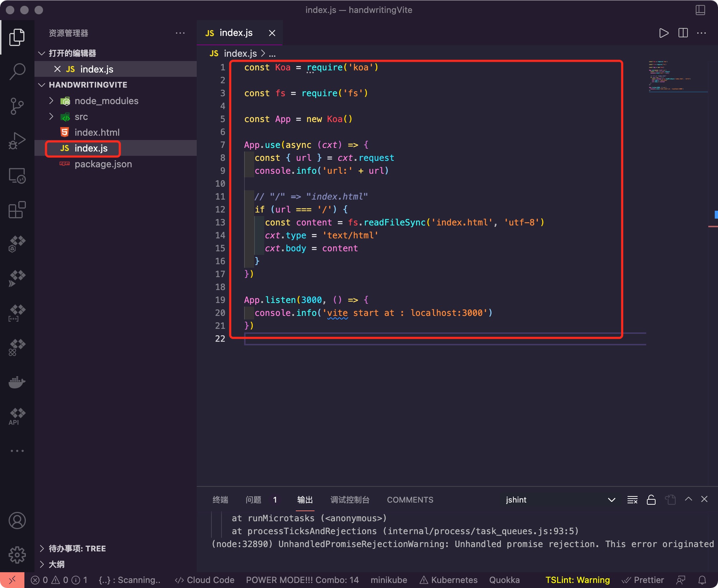The image size is (718, 588).
Task: Click errors and warnings count in status bar
Action: click(59, 580)
